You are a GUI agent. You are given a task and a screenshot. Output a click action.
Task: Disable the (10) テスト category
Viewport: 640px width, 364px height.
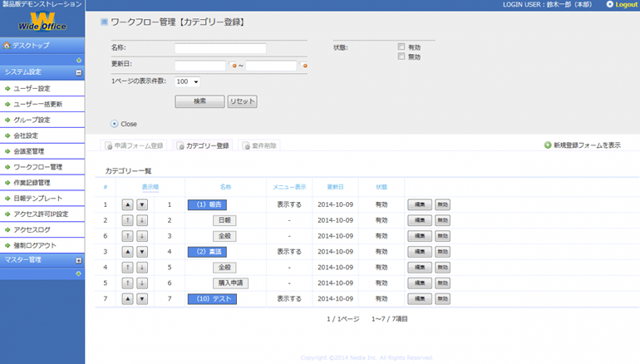tap(442, 298)
